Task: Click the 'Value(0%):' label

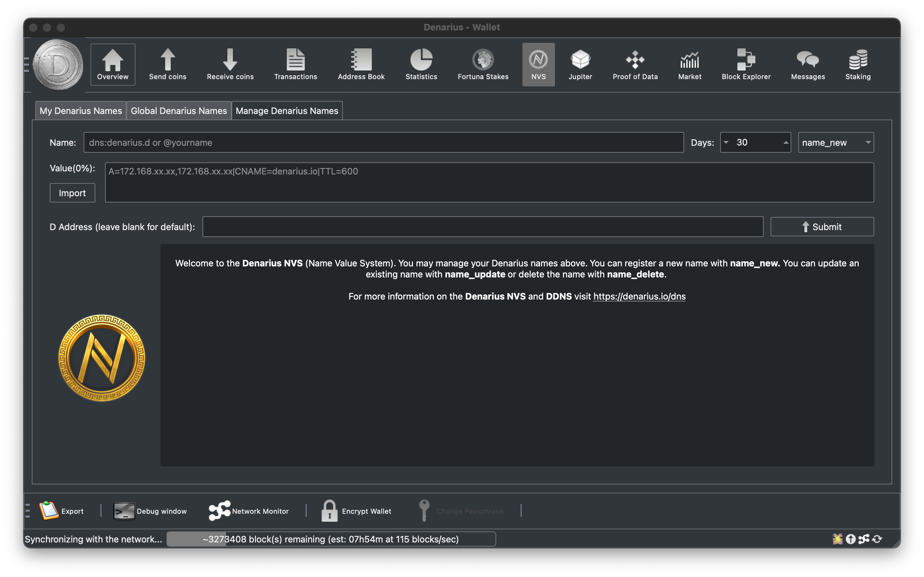Action: pyautogui.click(x=73, y=168)
